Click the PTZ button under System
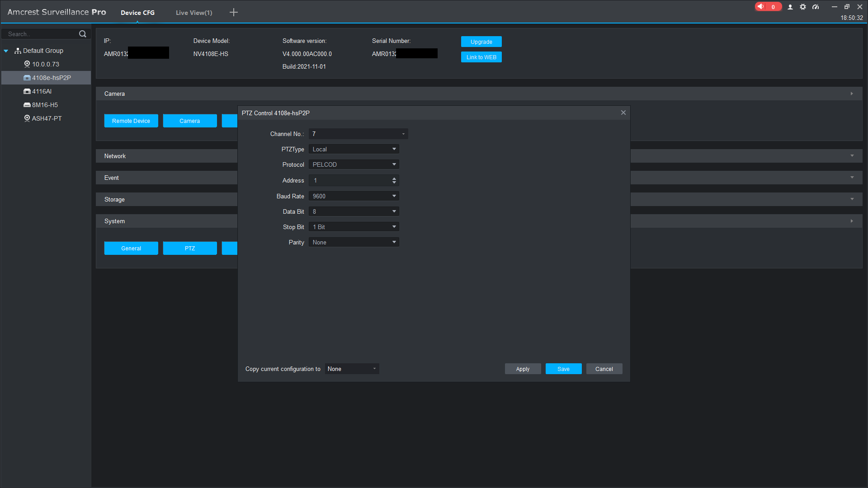Image resolution: width=868 pixels, height=488 pixels. click(x=190, y=248)
